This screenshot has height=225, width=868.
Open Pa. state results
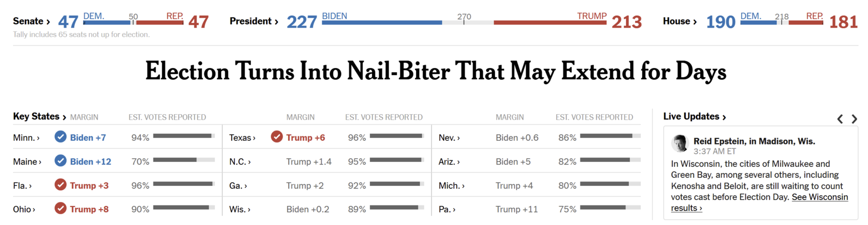click(447, 209)
